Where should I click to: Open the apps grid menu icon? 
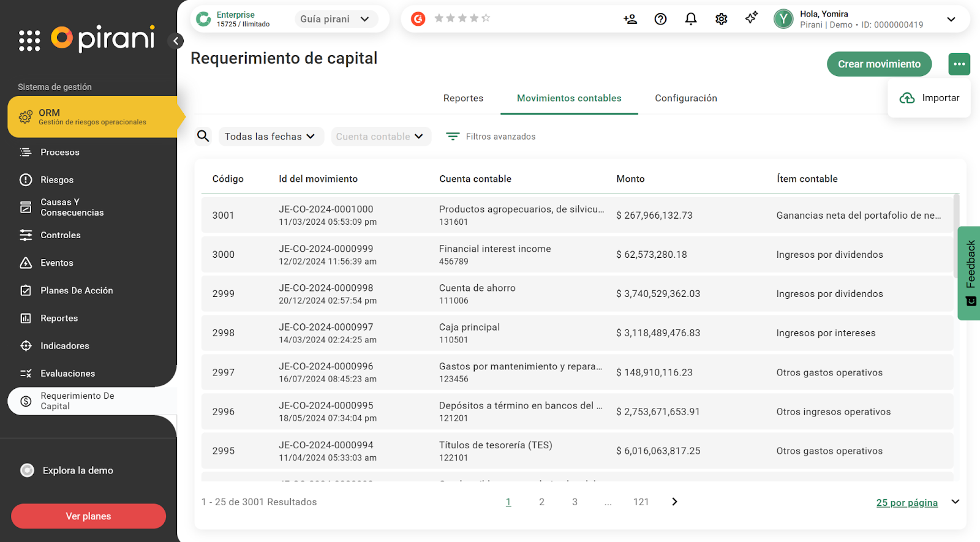point(29,40)
